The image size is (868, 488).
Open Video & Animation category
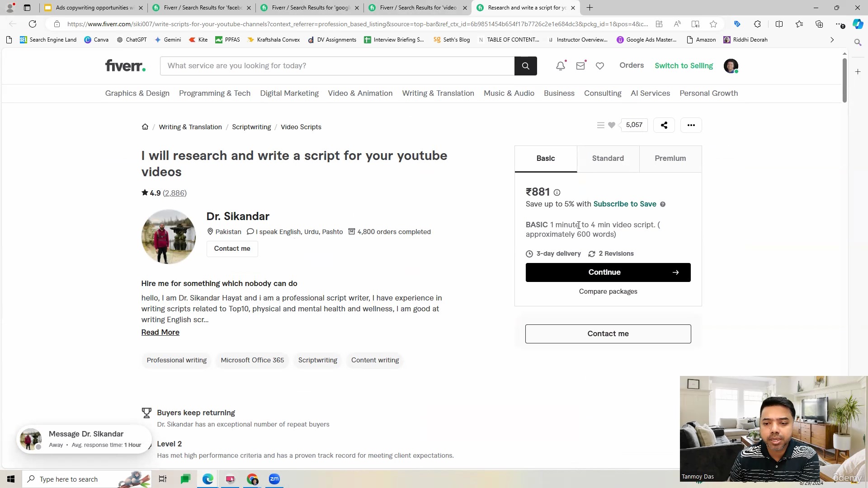point(360,93)
